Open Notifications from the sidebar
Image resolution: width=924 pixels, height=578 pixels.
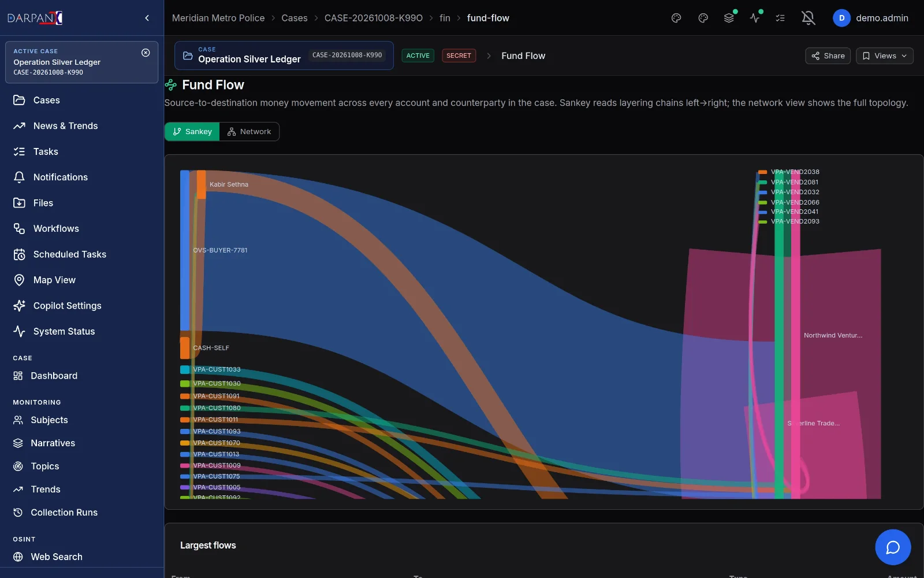point(82,177)
